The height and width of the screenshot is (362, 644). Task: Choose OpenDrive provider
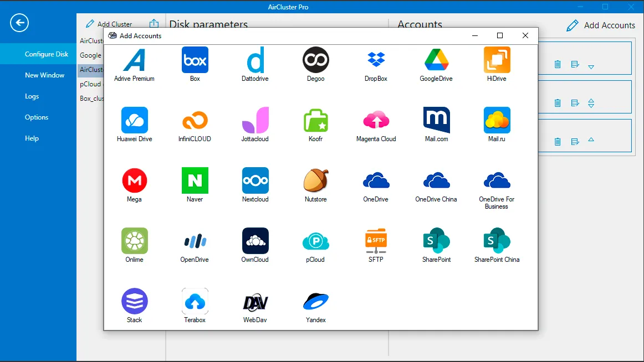195,241
